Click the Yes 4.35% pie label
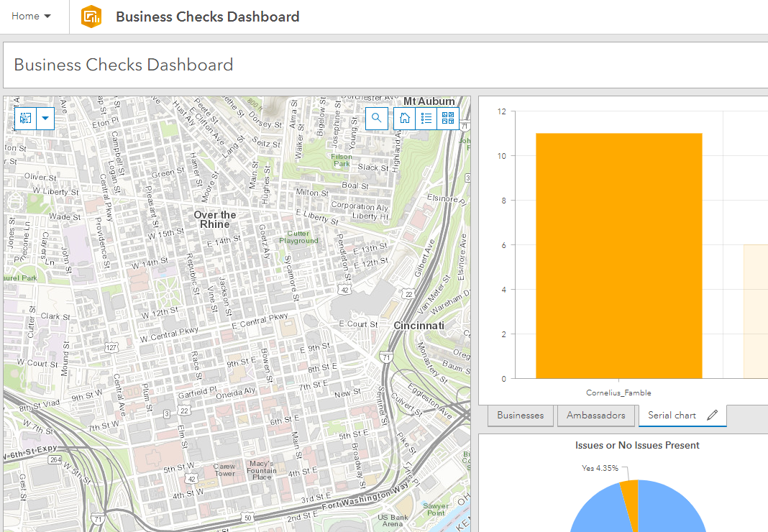This screenshot has width=768, height=532. pyautogui.click(x=600, y=468)
